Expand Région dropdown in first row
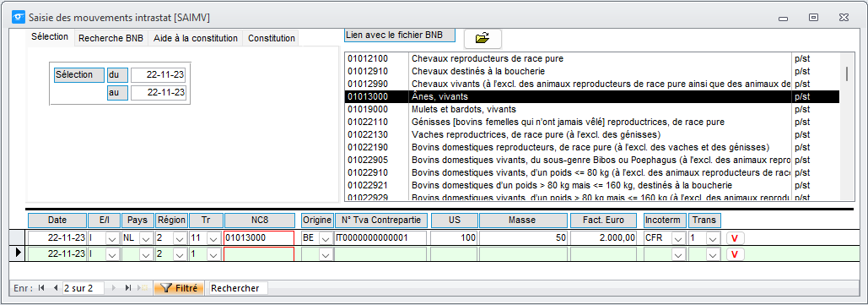The image size is (868, 305). tap(180, 238)
